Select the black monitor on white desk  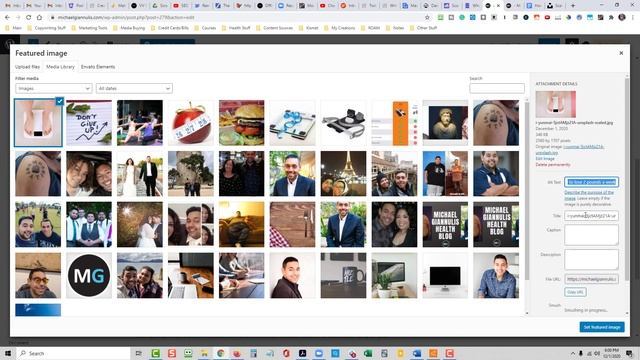pos(445,275)
